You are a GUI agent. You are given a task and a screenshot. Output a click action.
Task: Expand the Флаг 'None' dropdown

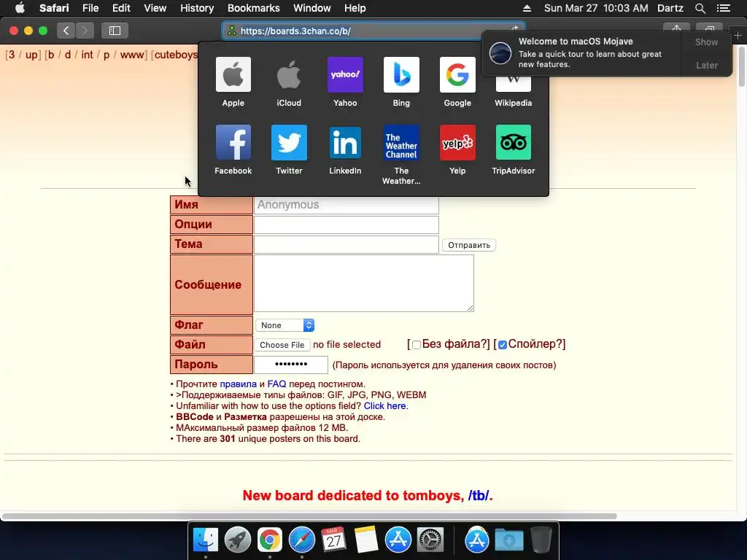(x=285, y=325)
